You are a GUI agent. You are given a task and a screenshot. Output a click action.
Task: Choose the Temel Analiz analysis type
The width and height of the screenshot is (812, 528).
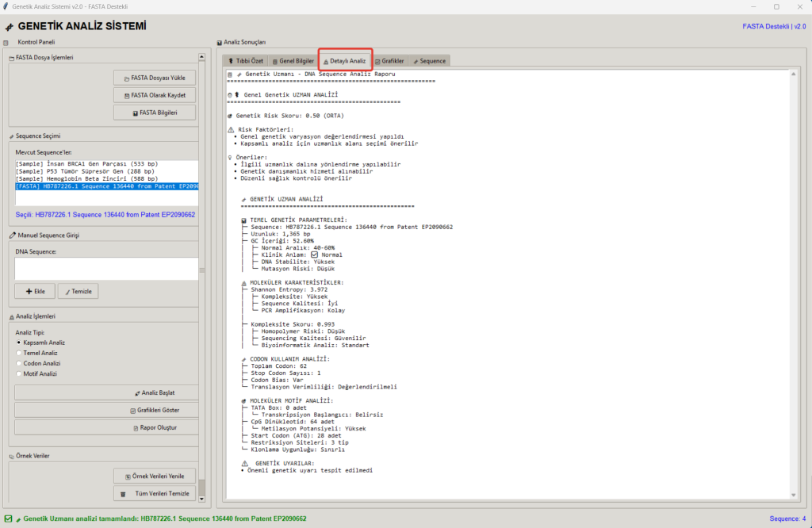(x=19, y=353)
